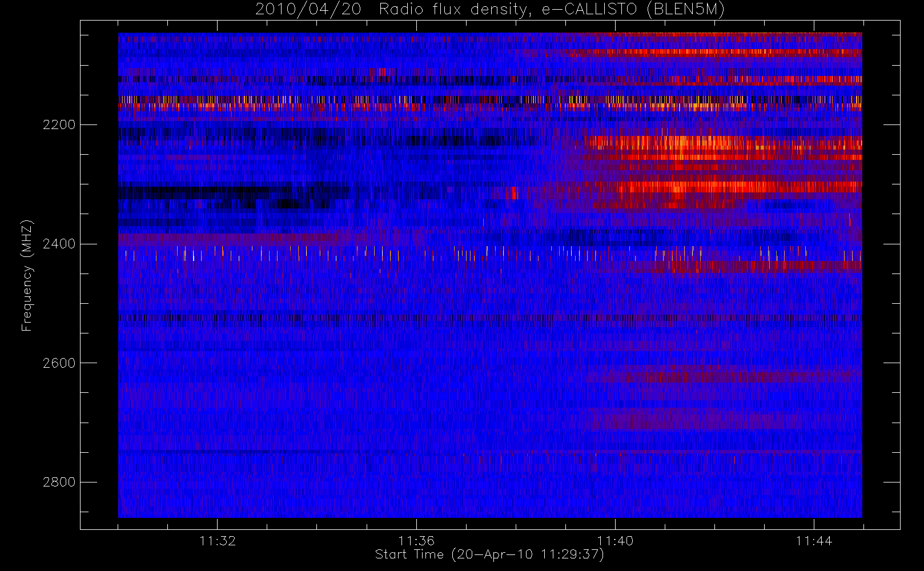Click the 'Frequency (MHZ)' axis label

[27, 275]
